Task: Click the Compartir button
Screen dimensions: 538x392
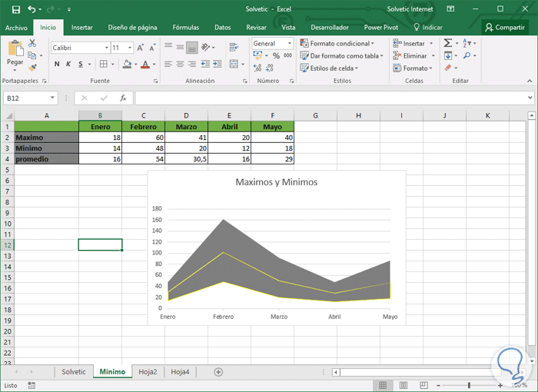Action: tap(504, 27)
